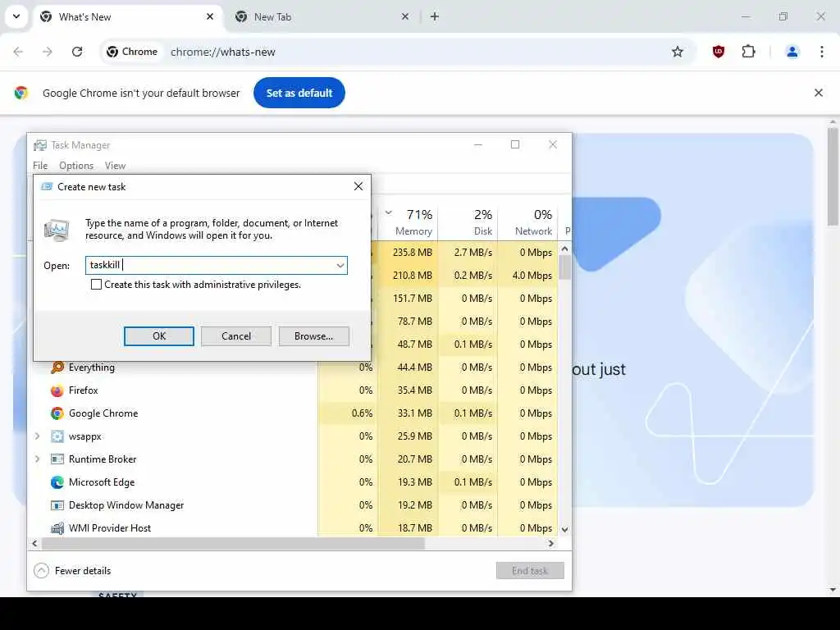Click Cancel in Create new task
Image resolution: width=840 pixels, height=630 pixels.
click(x=236, y=336)
